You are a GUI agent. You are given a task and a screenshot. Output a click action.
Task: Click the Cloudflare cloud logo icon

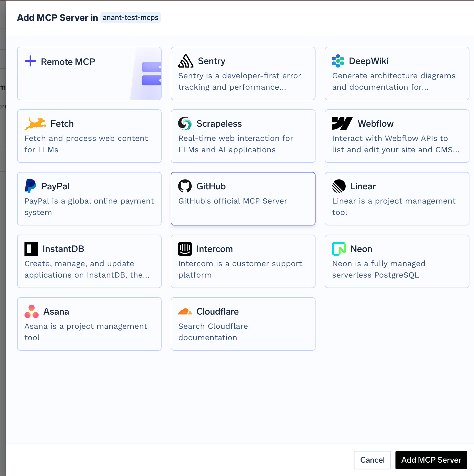185,311
